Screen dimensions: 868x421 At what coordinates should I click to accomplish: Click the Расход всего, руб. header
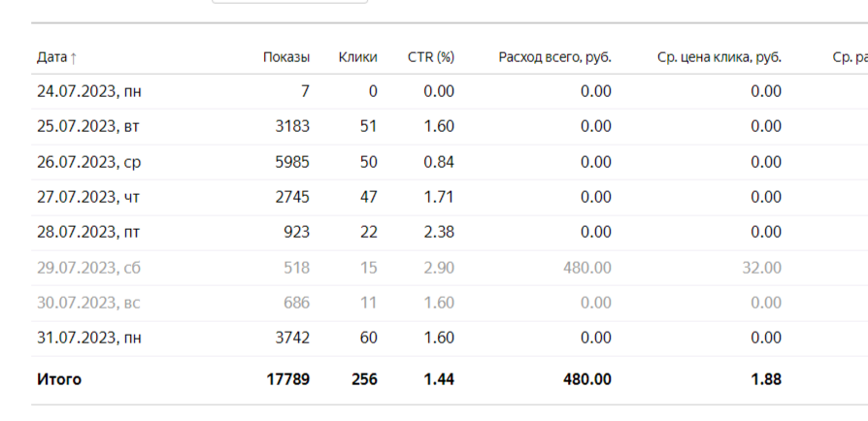coord(554,57)
